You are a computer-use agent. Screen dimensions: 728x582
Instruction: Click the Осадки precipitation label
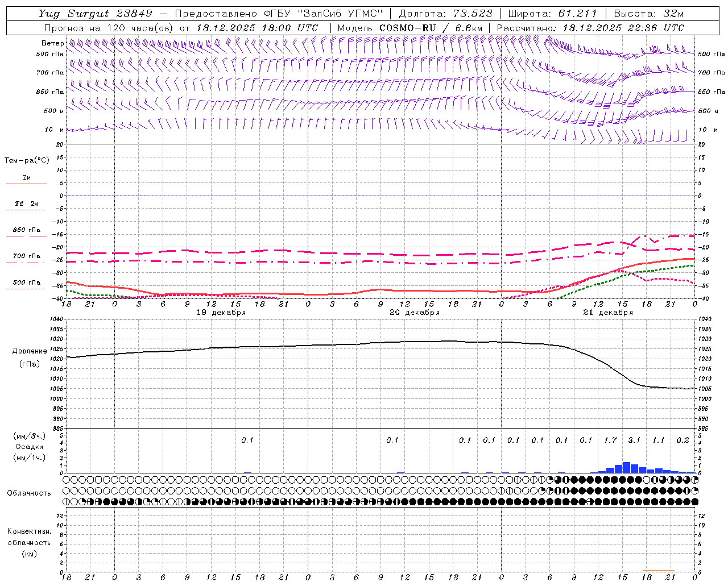pos(30,447)
